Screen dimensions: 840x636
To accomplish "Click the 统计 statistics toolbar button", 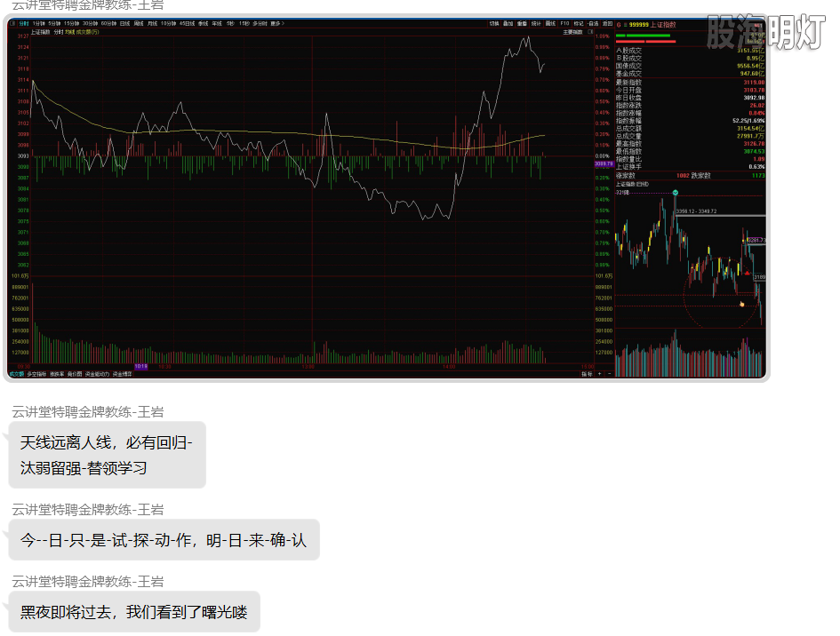I will (536, 24).
